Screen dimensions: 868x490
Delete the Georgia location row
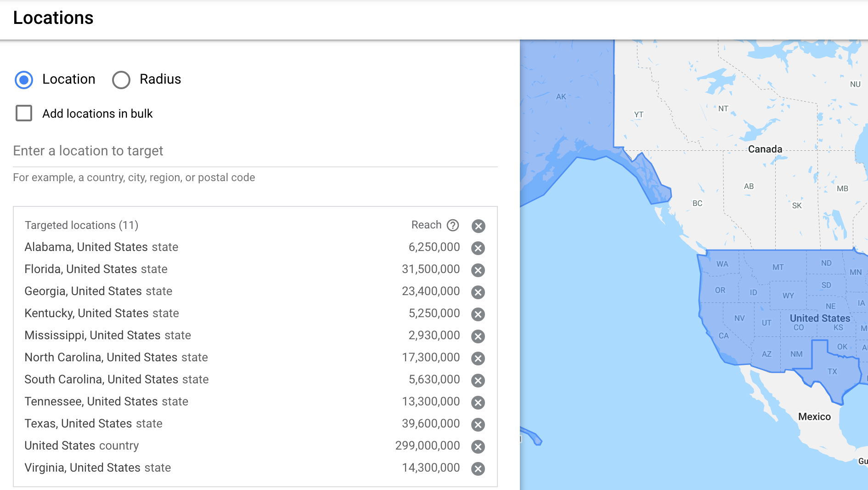coord(478,292)
